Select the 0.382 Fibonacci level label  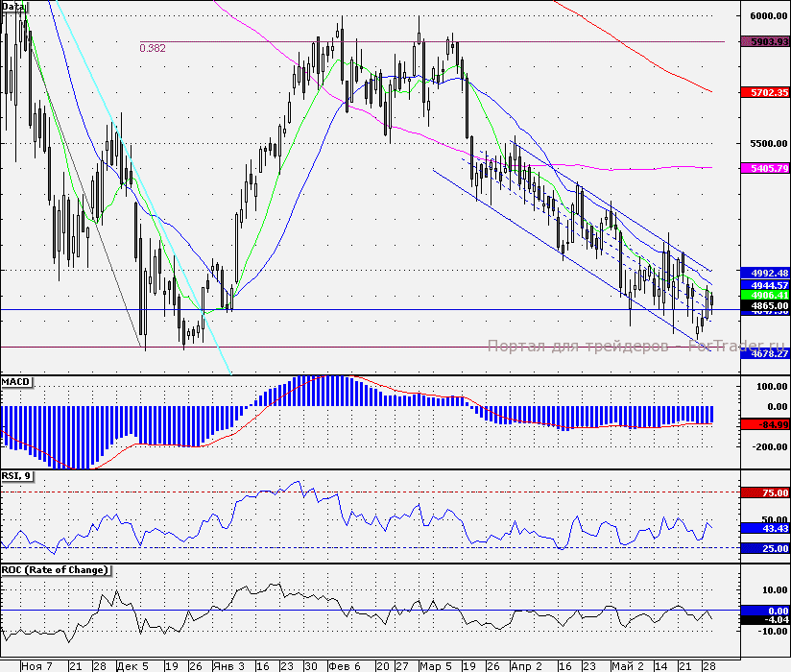click(152, 48)
